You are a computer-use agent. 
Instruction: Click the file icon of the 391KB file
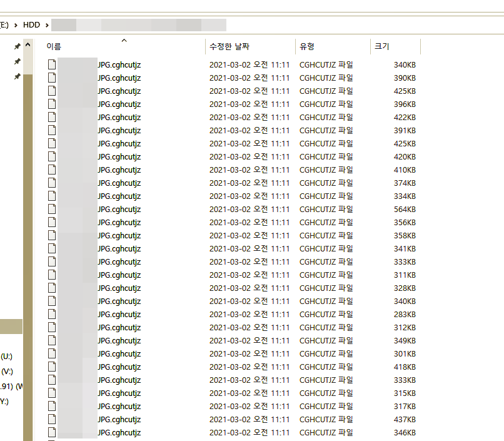[52, 131]
